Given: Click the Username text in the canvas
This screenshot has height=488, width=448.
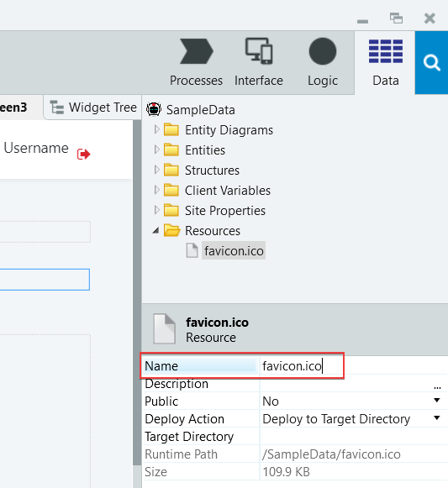Looking at the screenshot, I should point(36,148).
